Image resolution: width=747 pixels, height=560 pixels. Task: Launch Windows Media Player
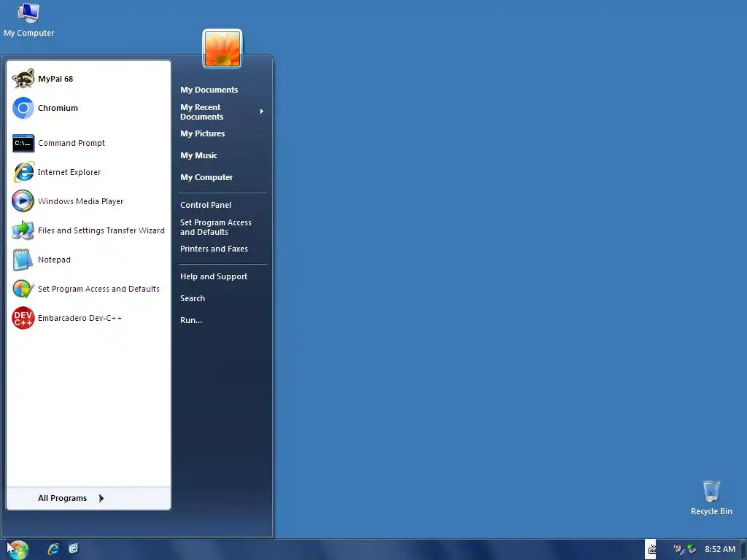[88, 201]
